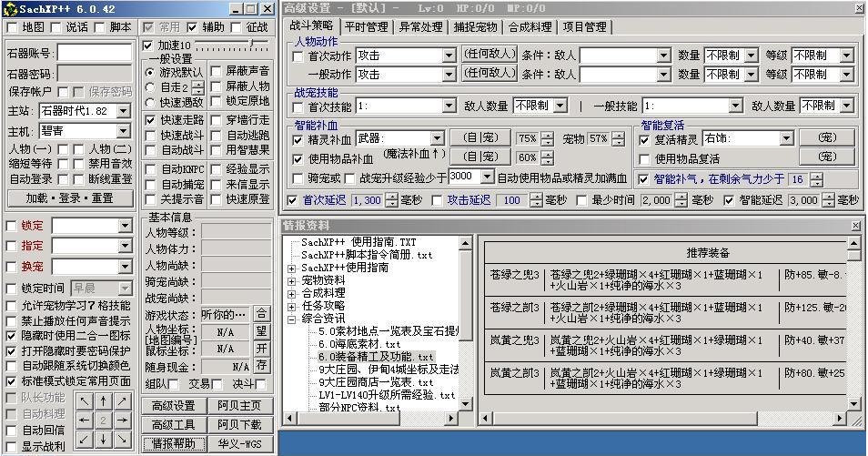This screenshot has height=456, width=868.
Task: Switch to the 合成料理 tab
Action: [x=530, y=27]
